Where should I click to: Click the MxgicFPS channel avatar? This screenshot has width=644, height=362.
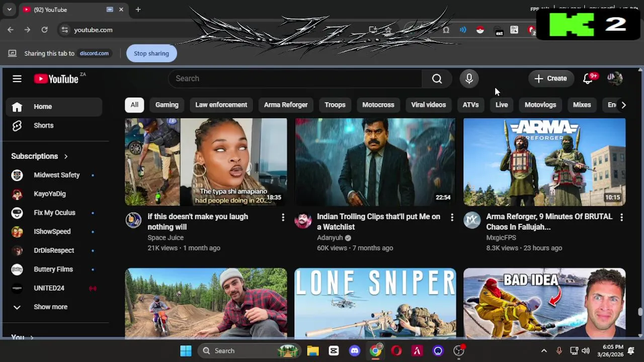[x=472, y=220]
